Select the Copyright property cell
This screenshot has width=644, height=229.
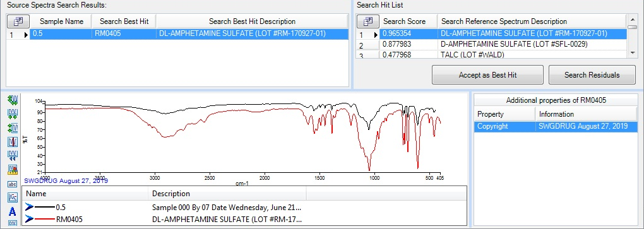click(504, 126)
